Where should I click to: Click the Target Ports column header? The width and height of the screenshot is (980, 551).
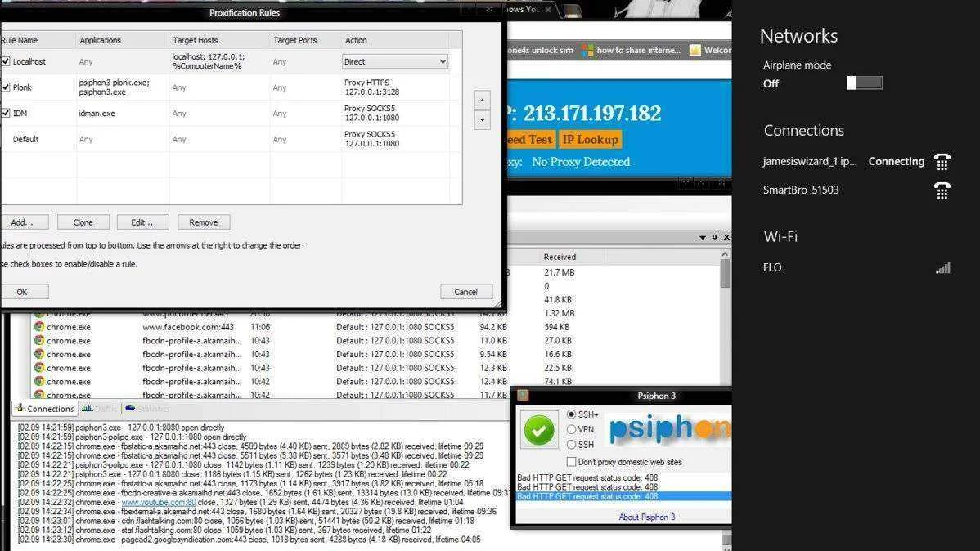[x=306, y=40]
